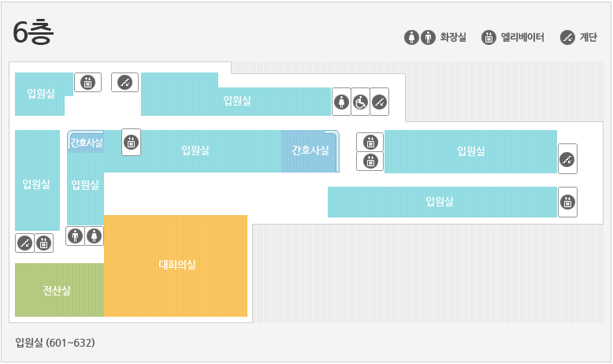Click the lower elevator of the central pair
This screenshot has height=364, width=613.
tap(370, 161)
